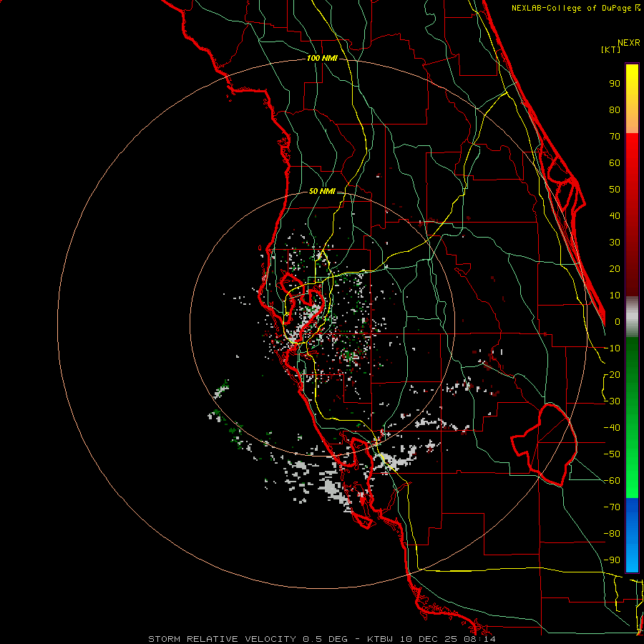Screen dimensions: 644x644
Task: Click the "-10" value on velocity scale
Action: 612,348
